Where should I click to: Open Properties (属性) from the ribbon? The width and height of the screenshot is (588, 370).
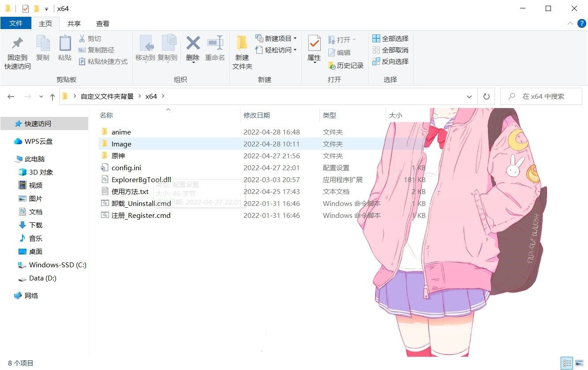click(314, 44)
